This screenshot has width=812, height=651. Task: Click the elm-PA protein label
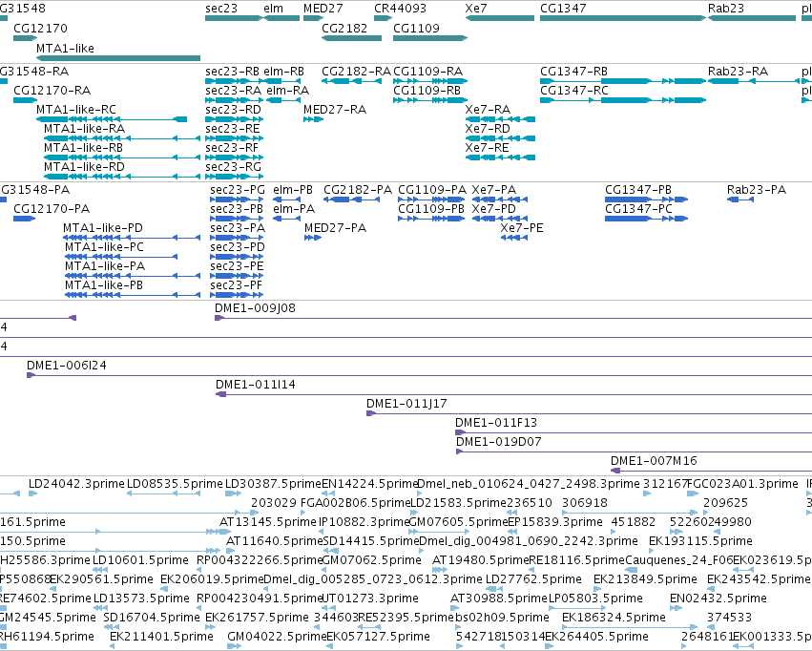[x=294, y=209]
